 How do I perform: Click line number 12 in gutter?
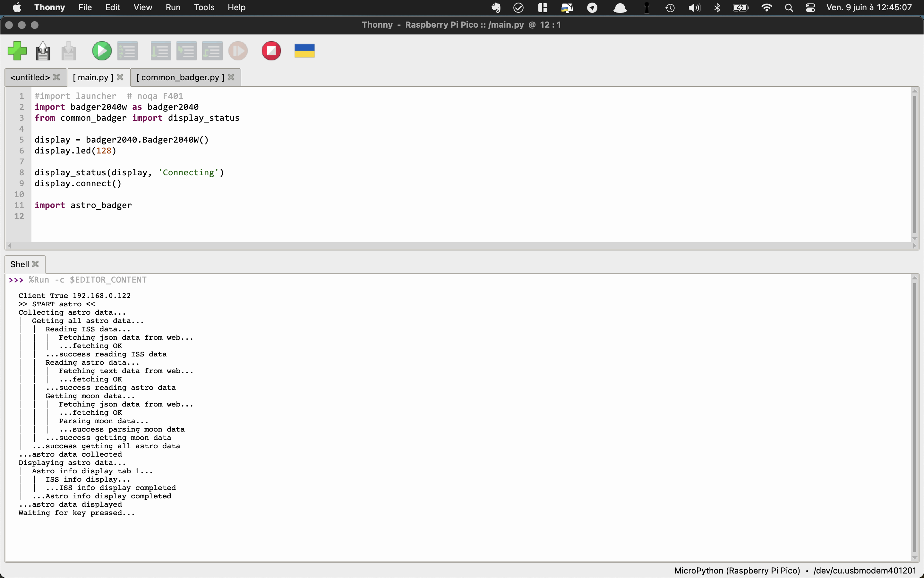point(19,216)
